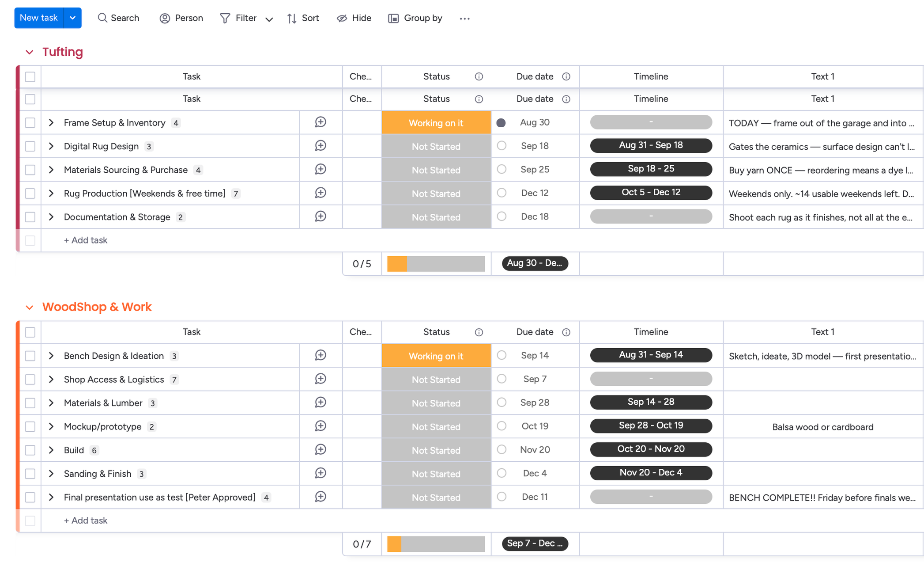Image resolution: width=924 pixels, height=566 pixels.
Task: Collapse the Tufting group
Action: click(x=29, y=52)
